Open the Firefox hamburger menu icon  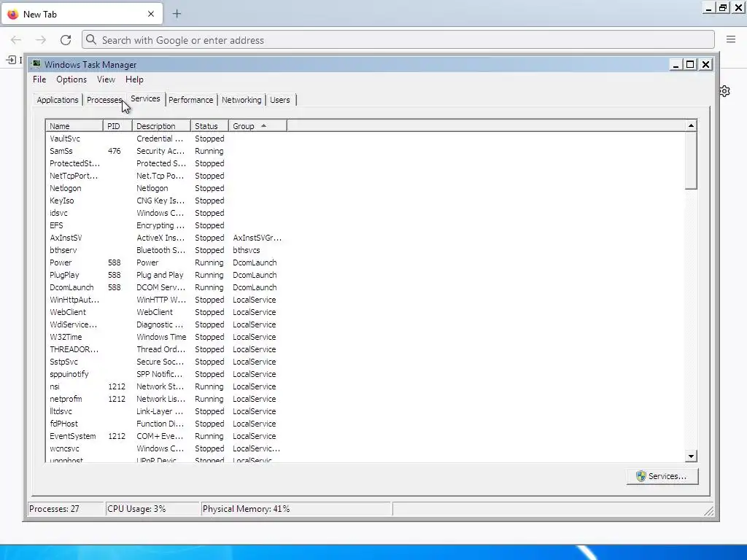click(x=731, y=39)
